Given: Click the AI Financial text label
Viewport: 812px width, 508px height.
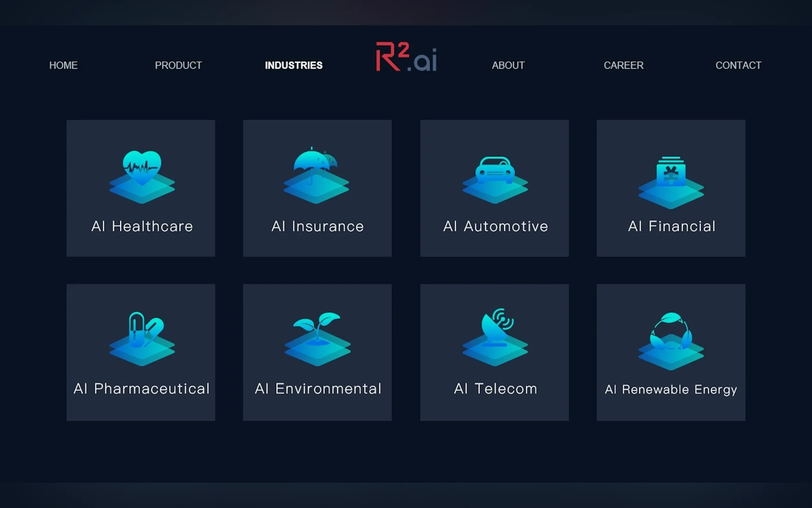Looking at the screenshot, I should tap(672, 226).
